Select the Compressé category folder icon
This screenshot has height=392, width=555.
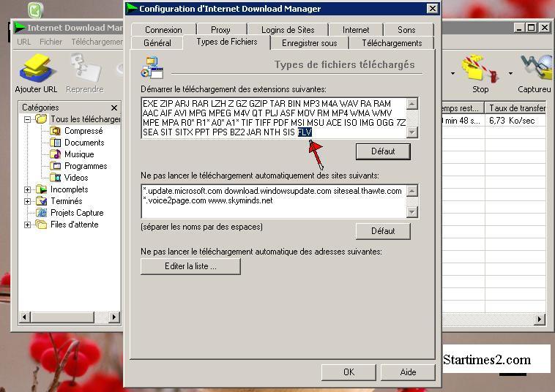tap(55, 131)
